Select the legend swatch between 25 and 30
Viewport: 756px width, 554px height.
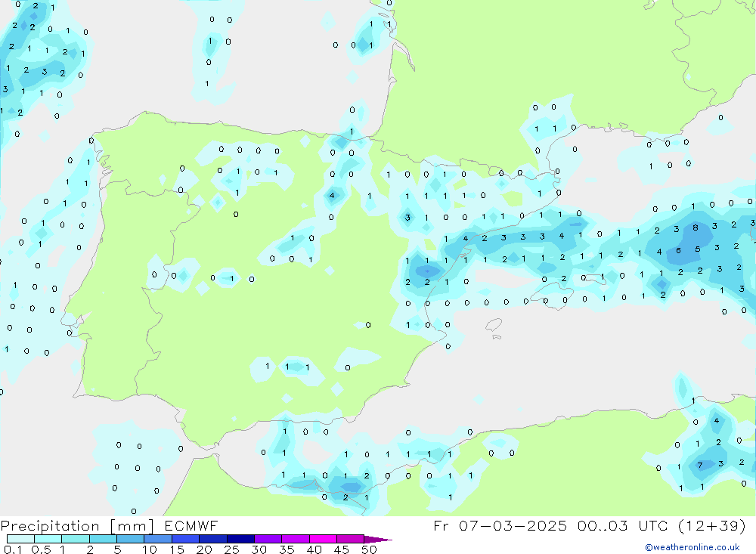point(240,539)
